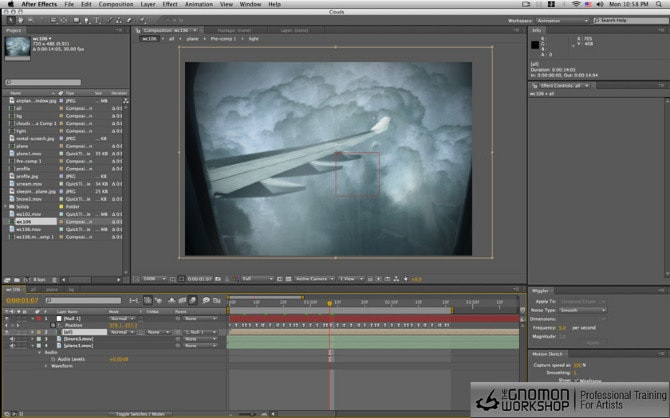
Task: Click label color swatch of Snore3.mov layer
Action: click(x=39, y=339)
